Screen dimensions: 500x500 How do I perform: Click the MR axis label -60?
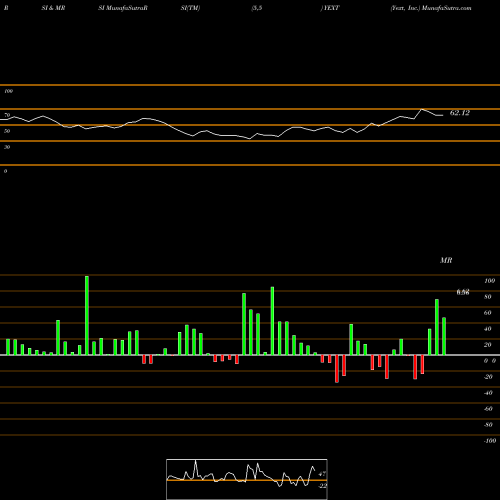[x=488, y=409]
